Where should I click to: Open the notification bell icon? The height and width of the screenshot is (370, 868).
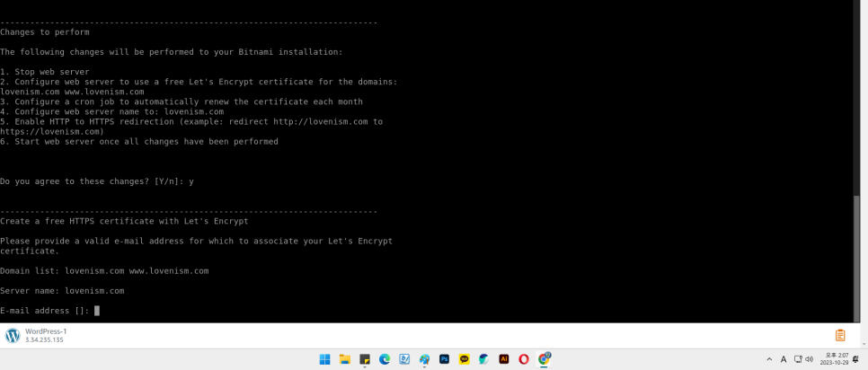[x=855, y=359]
